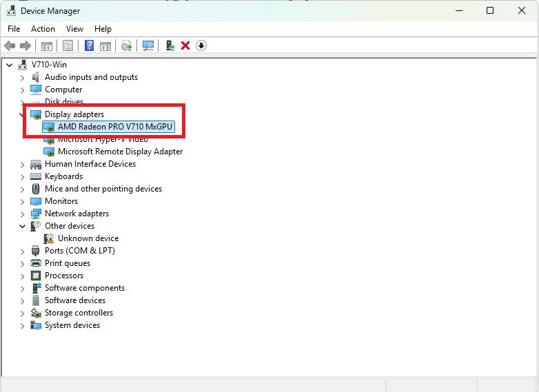The width and height of the screenshot is (539, 392).
Task: Click the down-arrow Disable device toolbar icon
Action: click(x=201, y=45)
